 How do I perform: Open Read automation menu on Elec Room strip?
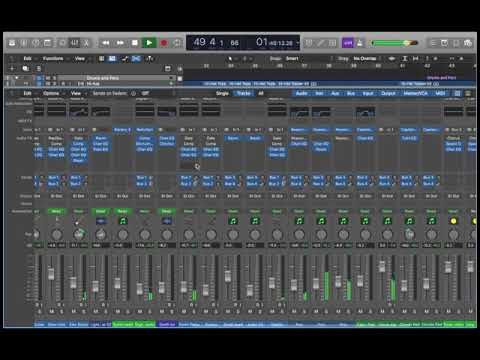pos(78,211)
